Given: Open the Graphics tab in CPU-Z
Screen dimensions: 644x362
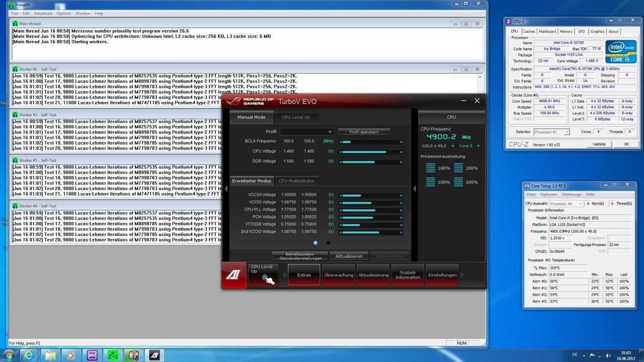Looking at the screenshot, I should [597, 31].
